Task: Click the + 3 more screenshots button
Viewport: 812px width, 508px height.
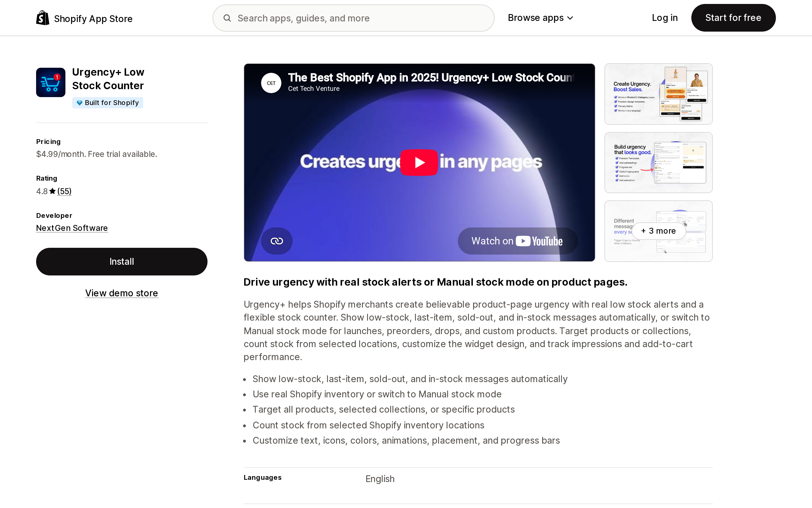Action: click(659, 231)
